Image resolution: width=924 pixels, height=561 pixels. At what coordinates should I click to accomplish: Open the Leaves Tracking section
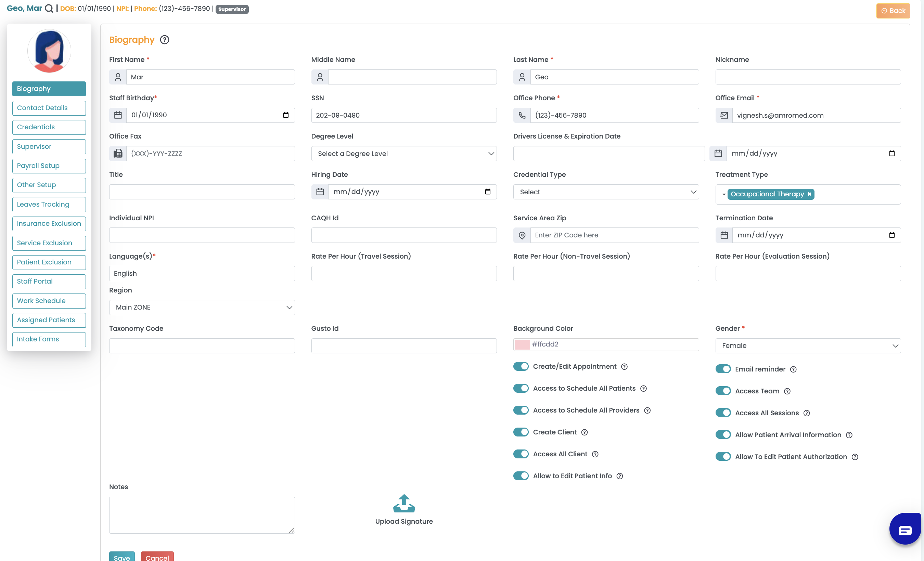49,205
